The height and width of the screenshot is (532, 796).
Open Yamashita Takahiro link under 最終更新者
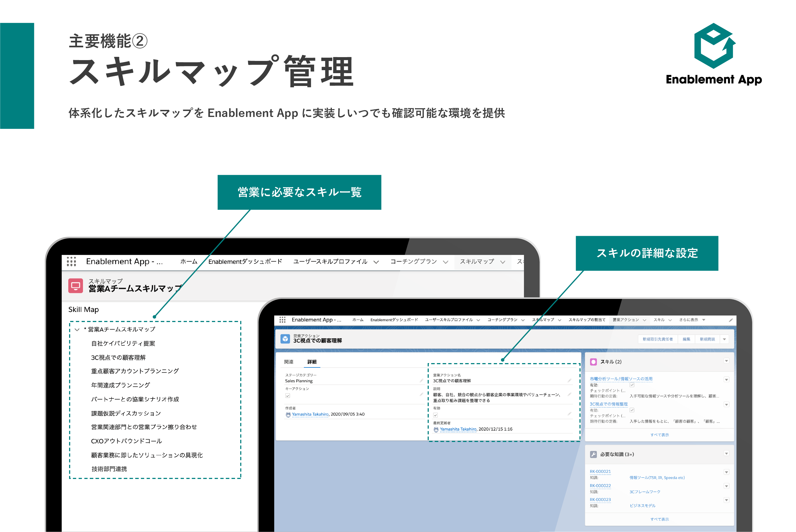tap(458, 429)
